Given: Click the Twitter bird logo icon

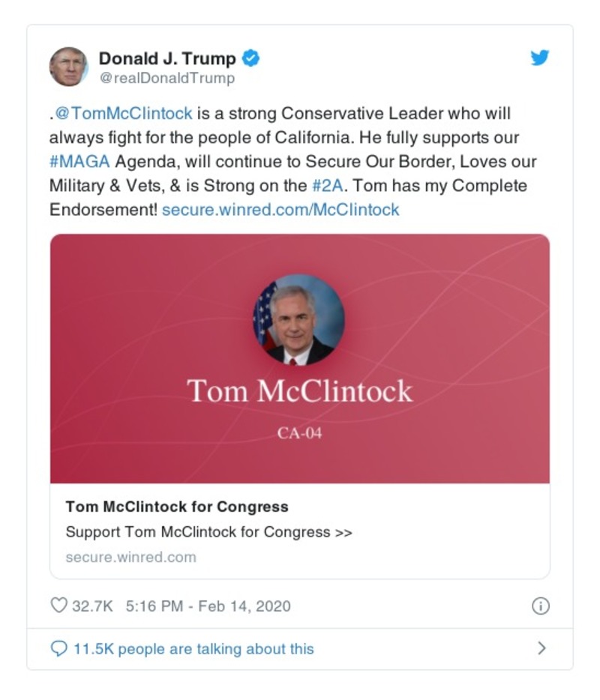Looking at the screenshot, I should pos(539,58).
